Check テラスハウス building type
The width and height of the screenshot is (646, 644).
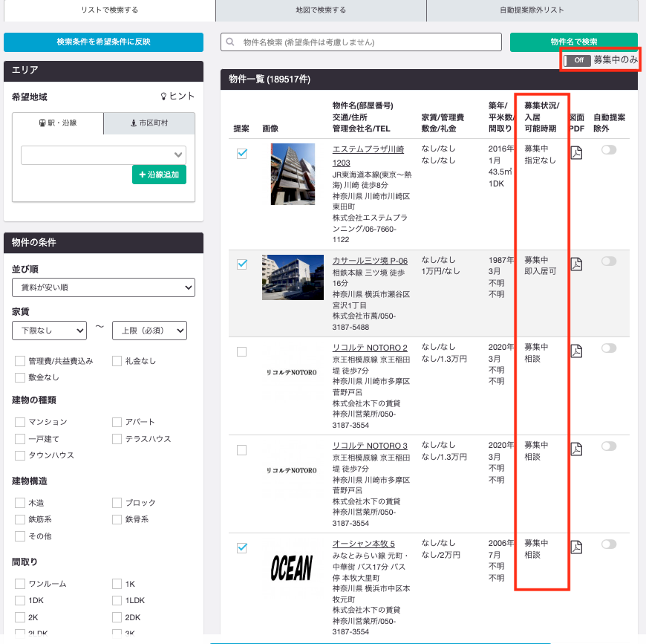[x=117, y=439]
